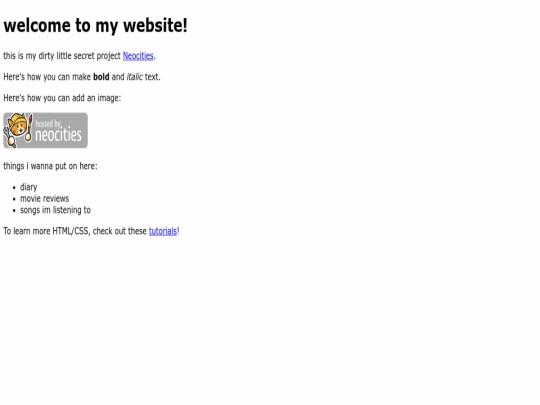This screenshot has height=405, width=540.
Task: Click the wrench held by the cat mascot
Action: [x=9, y=137]
